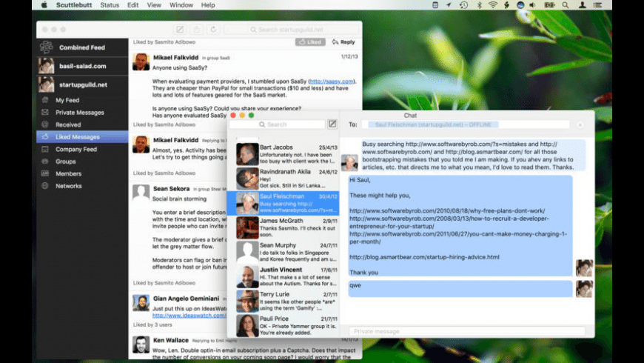This screenshot has width=644, height=363.
Task: Open the Help menu
Action: [x=208, y=5]
